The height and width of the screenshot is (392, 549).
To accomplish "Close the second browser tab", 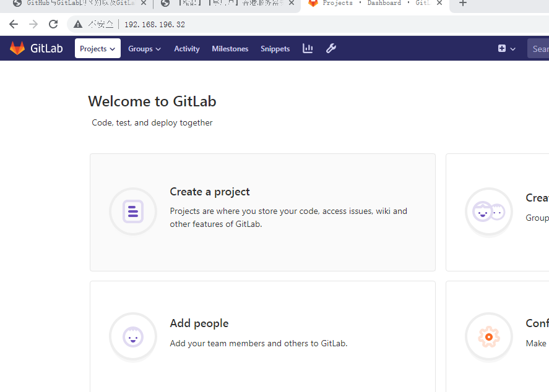I will (292, 3).
